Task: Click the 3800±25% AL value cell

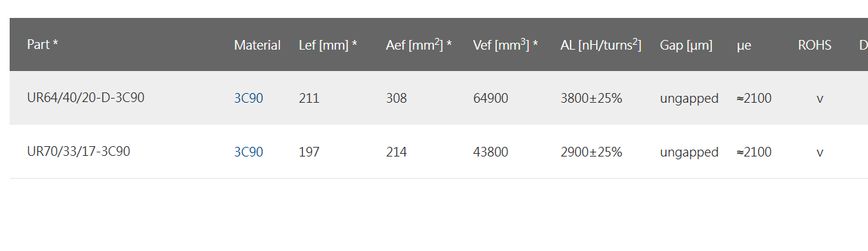Action: coord(591,98)
